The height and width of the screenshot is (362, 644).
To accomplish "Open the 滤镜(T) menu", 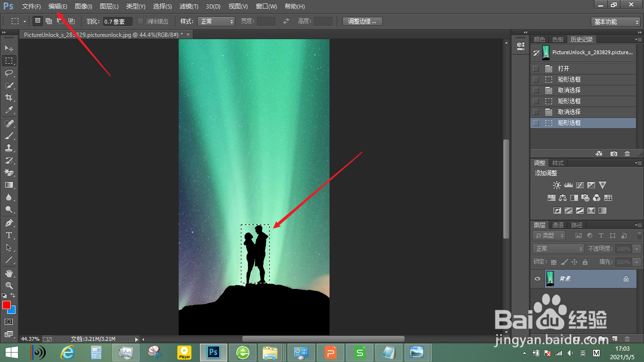I will click(189, 7).
